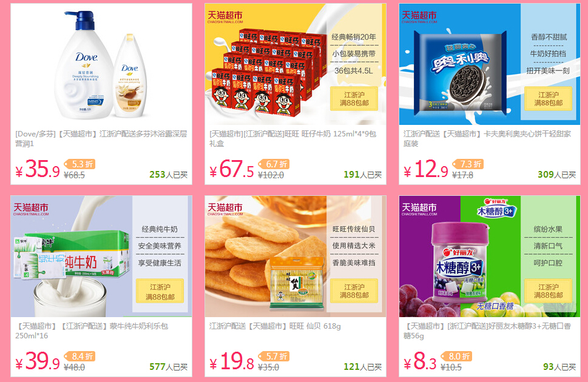The height and width of the screenshot is (382, 588).
Task: Click the 5.7折 discount tag on rice crackers
Action: (274, 357)
